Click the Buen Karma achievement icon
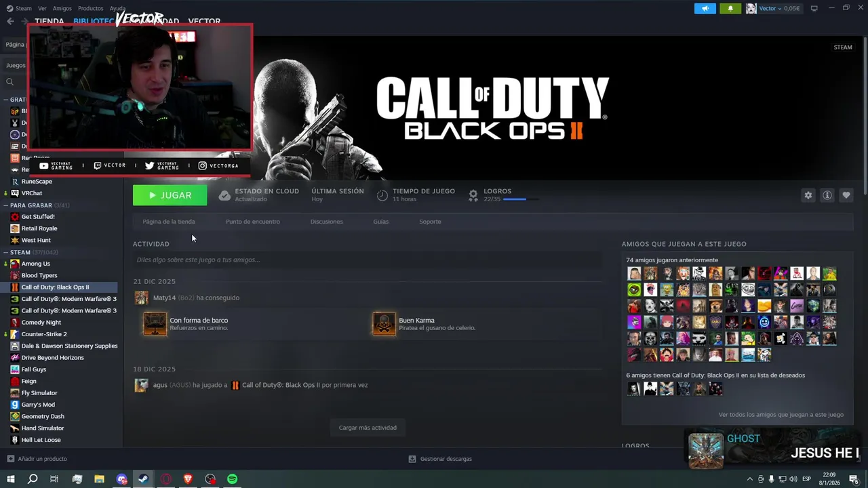 [x=384, y=324]
